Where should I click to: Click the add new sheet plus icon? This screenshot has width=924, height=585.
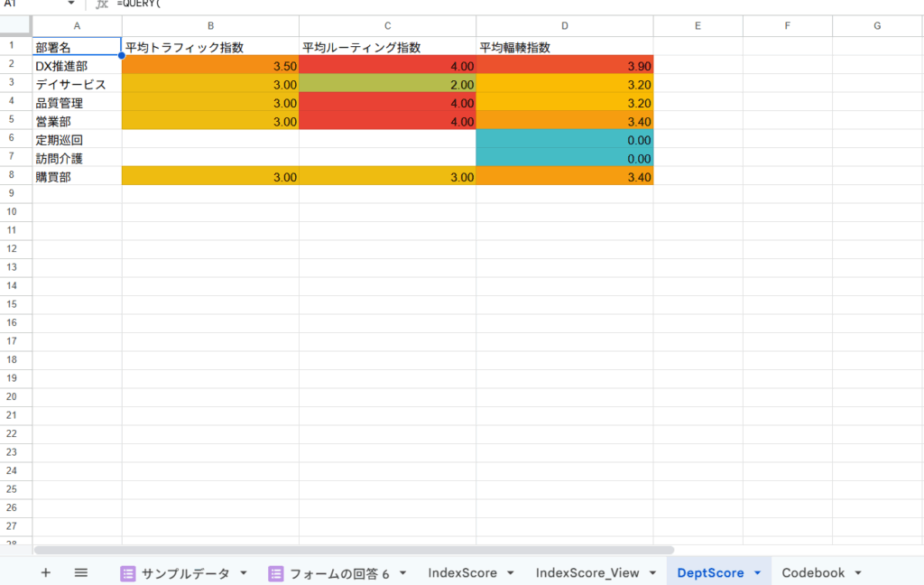(x=46, y=572)
